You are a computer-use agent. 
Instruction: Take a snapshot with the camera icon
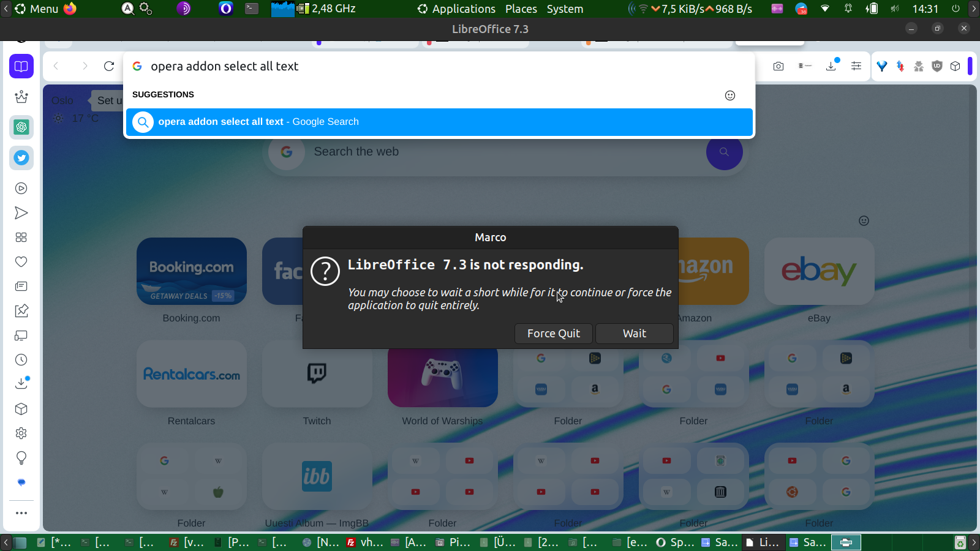coord(778,66)
